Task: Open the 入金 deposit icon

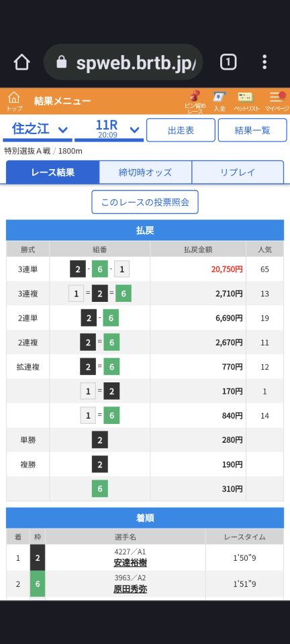Action: pos(220,101)
